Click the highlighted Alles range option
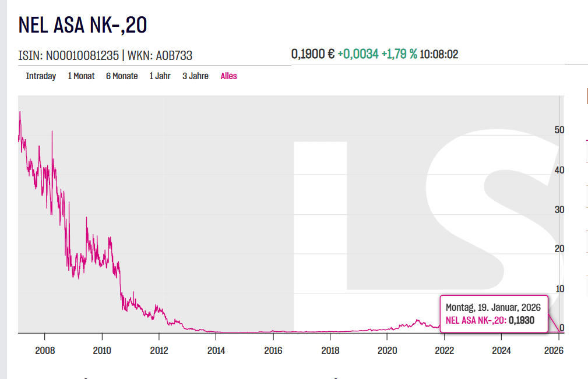Image resolution: width=588 pixels, height=379 pixels. click(x=228, y=76)
